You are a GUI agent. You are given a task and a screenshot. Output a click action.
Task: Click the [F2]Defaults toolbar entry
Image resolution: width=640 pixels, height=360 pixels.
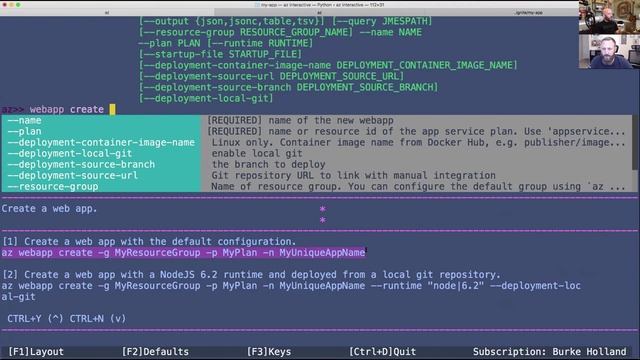click(156, 351)
